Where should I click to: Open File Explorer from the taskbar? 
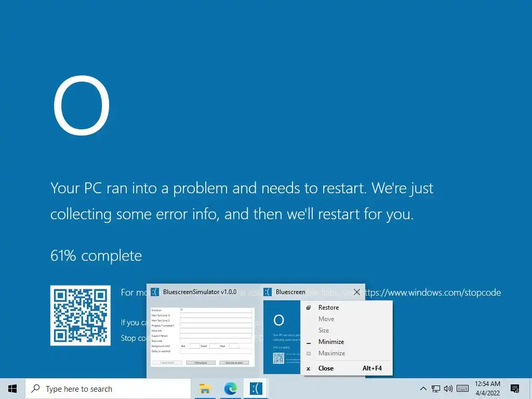pyautogui.click(x=205, y=389)
